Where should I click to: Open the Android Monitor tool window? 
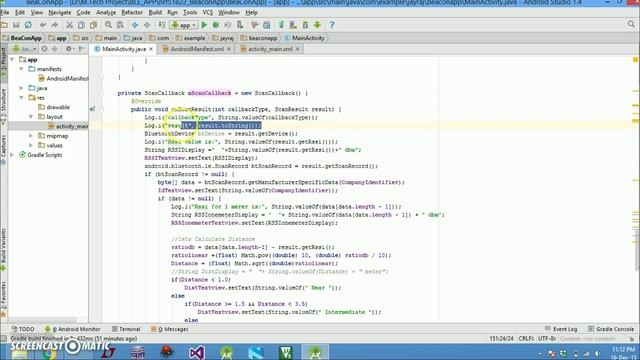[72, 329]
